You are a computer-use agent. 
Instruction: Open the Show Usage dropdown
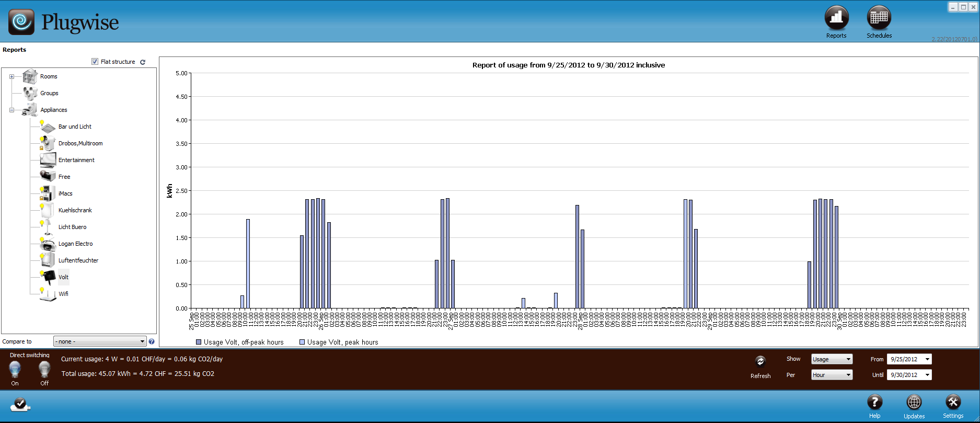point(832,359)
